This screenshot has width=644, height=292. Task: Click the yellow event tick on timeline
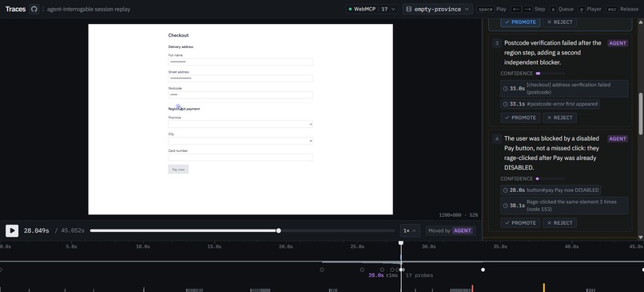544,287
